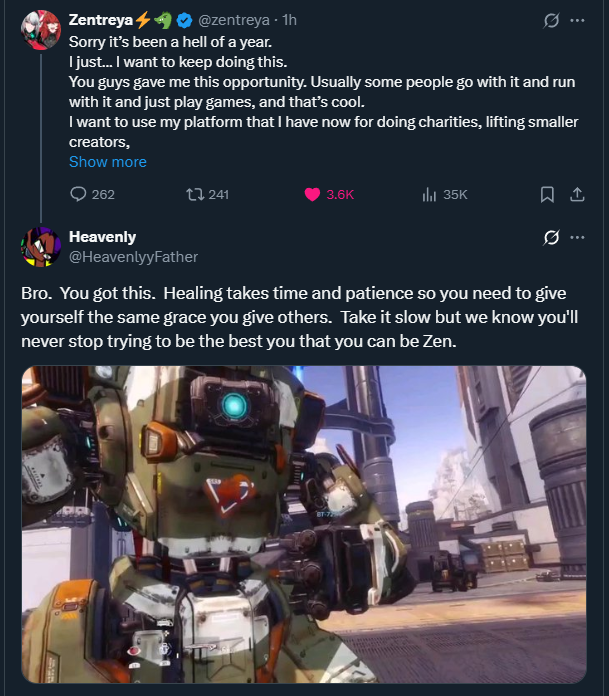The width and height of the screenshot is (609, 696).
Task: Open view analytics on Zentreya's post
Action: [x=429, y=194]
